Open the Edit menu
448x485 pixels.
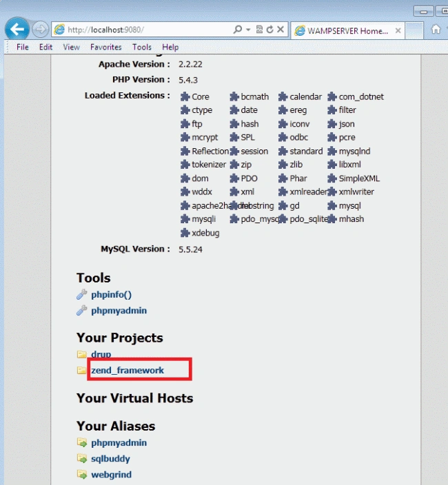coord(45,47)
